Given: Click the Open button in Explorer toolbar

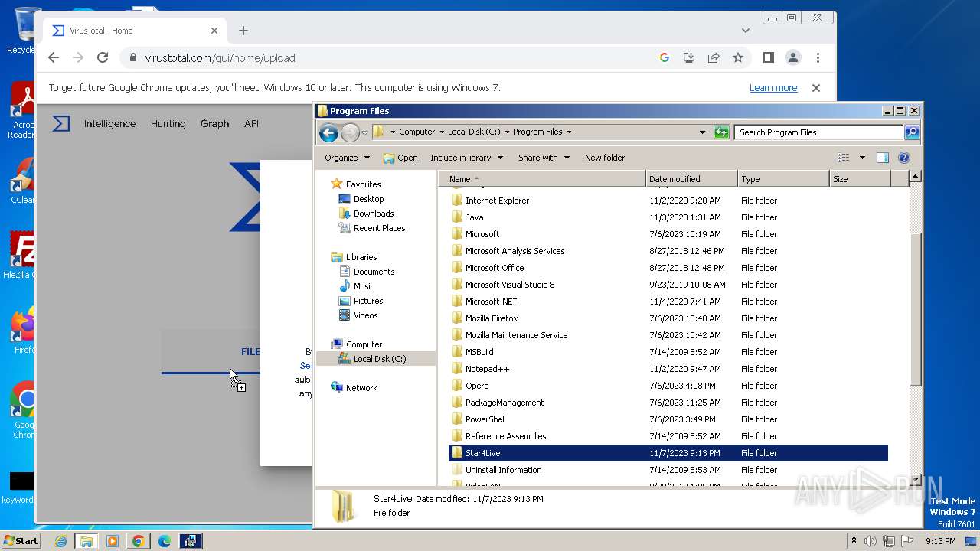Looking at the screenshot, I should [x=400, y=158].
